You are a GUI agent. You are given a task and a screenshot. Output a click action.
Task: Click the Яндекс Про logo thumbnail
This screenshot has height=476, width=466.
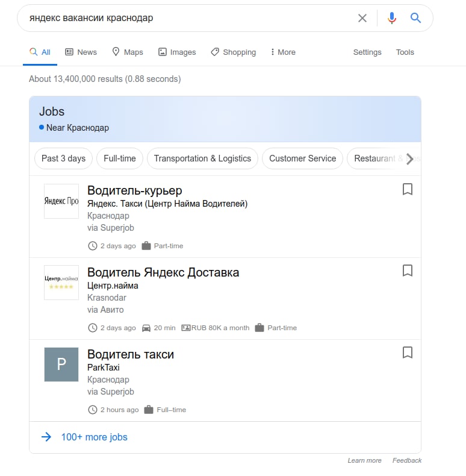61,201
